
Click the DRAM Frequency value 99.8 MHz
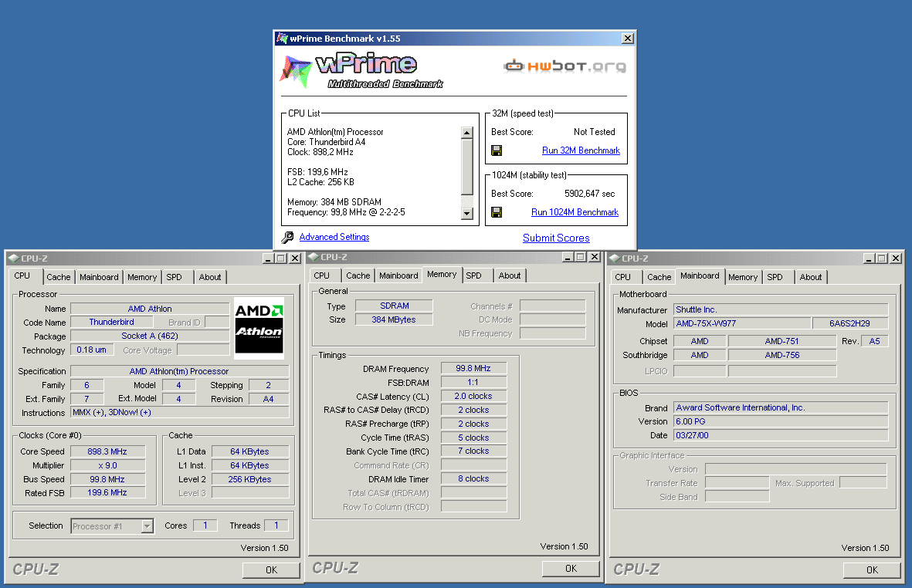473,368
